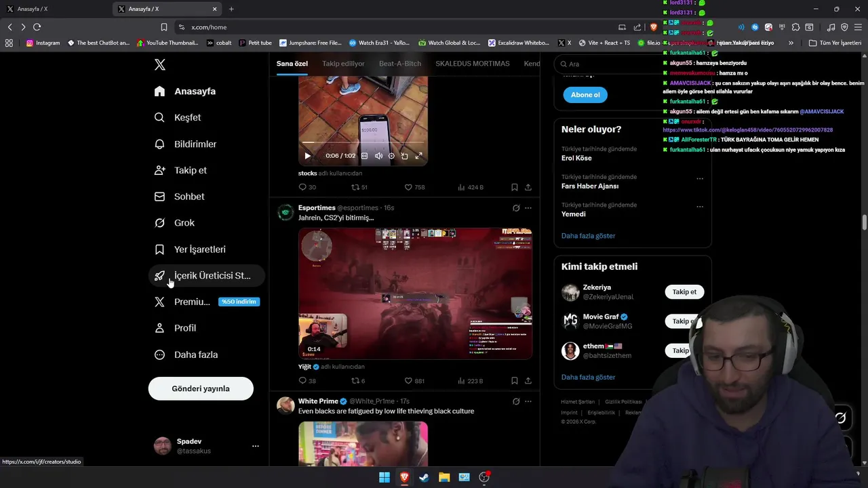Click the X logo in the sidebar
The width and height of the screenshot is (868, 488).
[159, 65]
